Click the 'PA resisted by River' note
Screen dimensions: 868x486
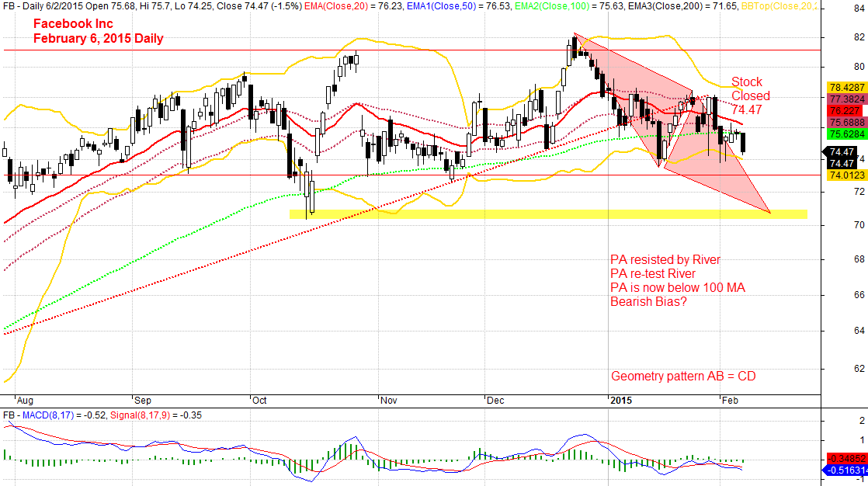(665, 259)
